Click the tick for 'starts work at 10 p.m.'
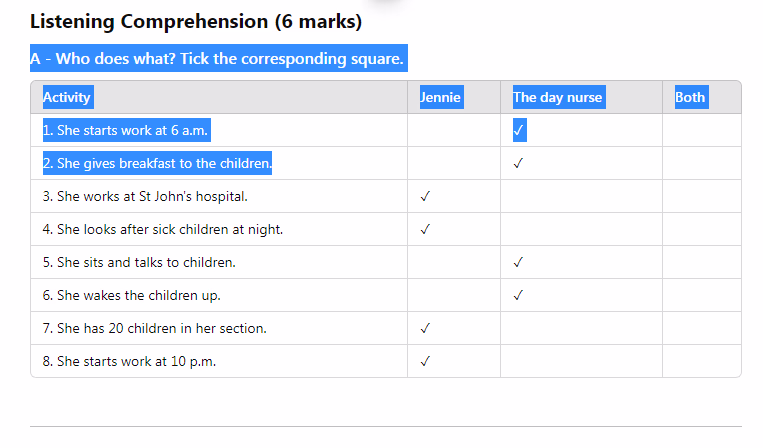Screen dimensions: 763x448 (x=425, y=361)
